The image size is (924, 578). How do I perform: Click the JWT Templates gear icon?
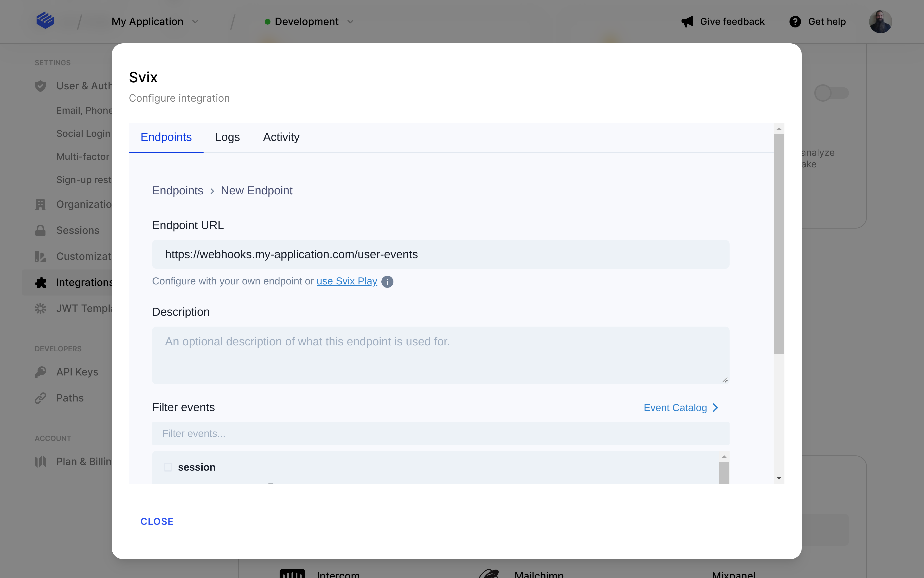(40, 309)
